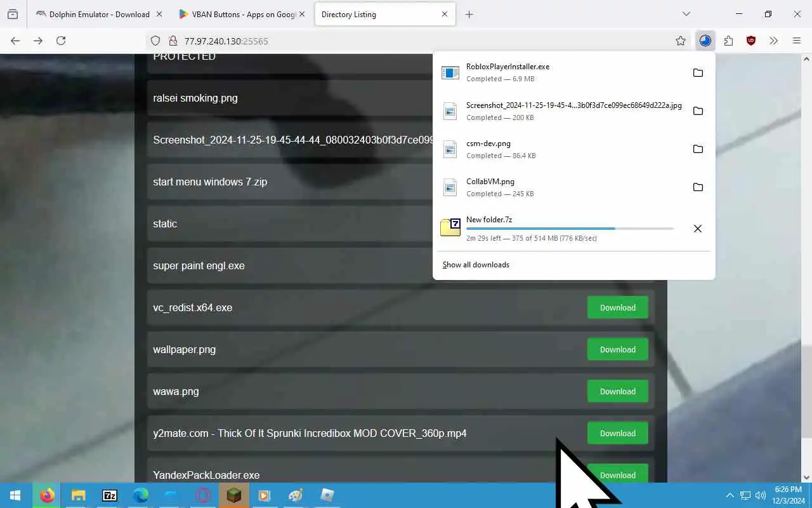Close the Directory Listing tab
Viewport: 812px width, 508px height.
click(445, 14)
